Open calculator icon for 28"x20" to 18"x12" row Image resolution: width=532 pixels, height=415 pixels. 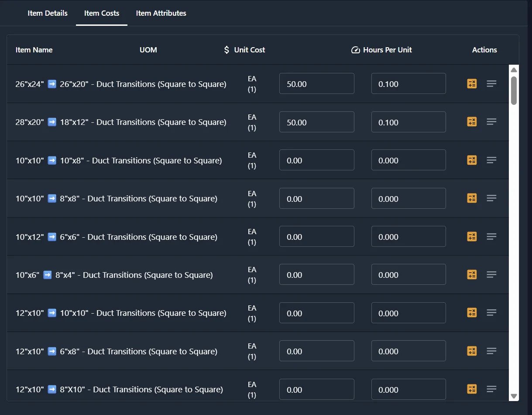pos(472,122)
